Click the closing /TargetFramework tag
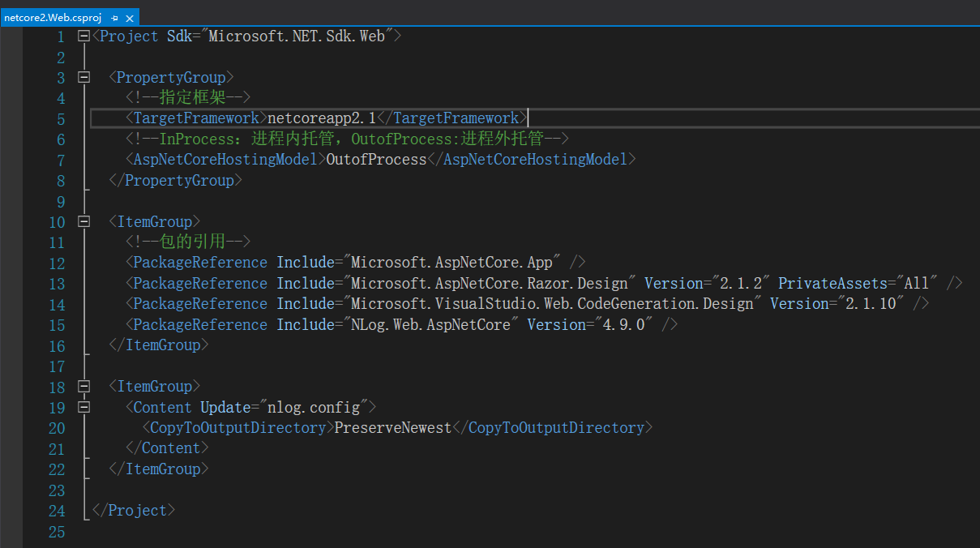This screenshot has width=980, height=548. click(452, 118)
